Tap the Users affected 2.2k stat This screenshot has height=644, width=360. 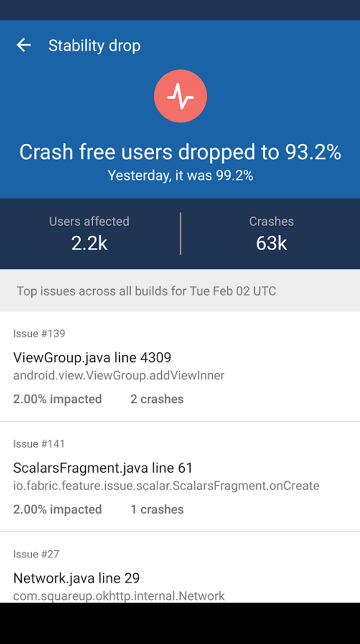[x=89, y=233]
